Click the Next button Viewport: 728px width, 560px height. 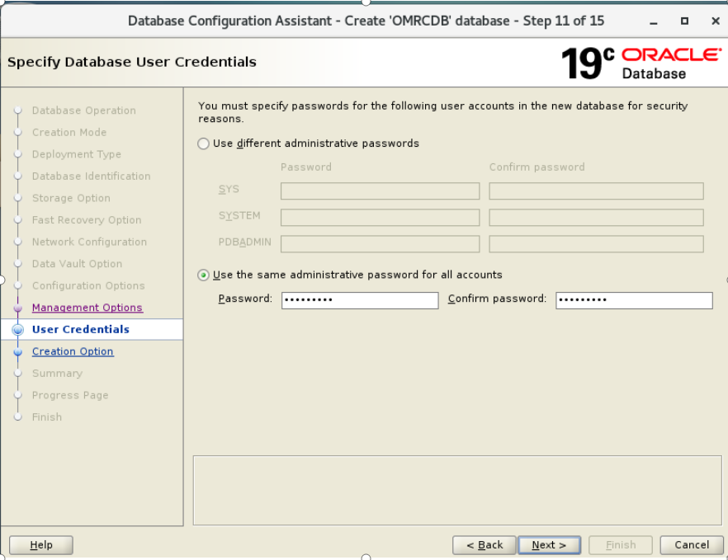pyautogui.click(x=548, y=545)
